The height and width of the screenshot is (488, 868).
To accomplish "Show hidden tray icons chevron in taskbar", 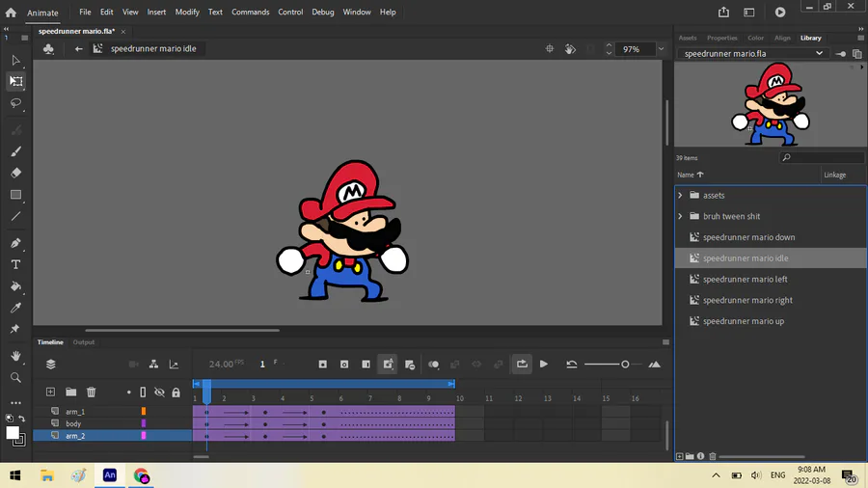I will [716, 475].
